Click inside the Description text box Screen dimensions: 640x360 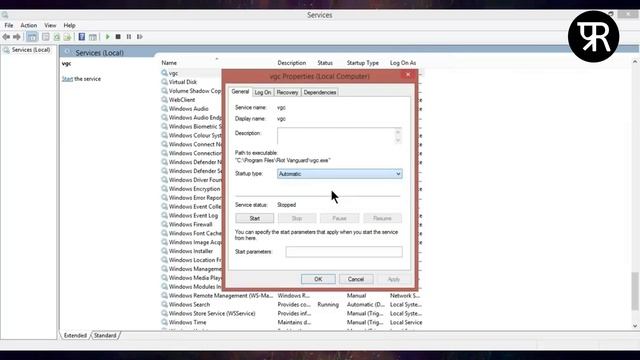click(336, 136)
